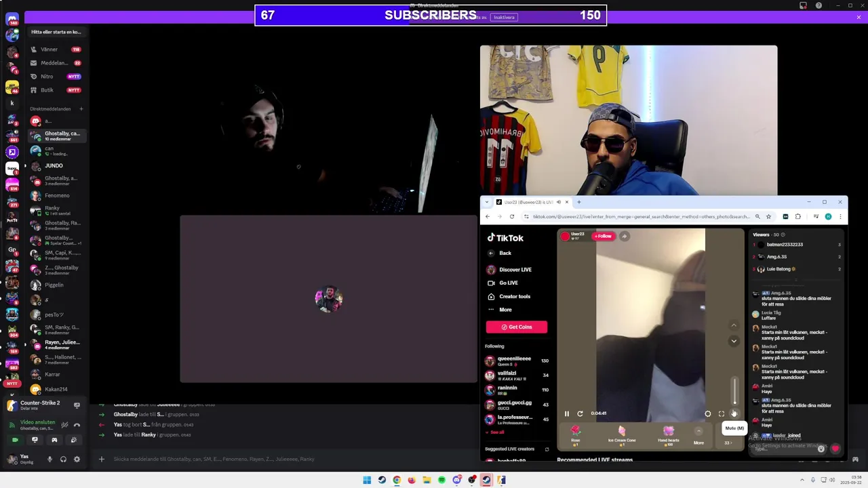Toggle Discord microphone mute
The height and width of the screenshot is (488, 868).
pyautogui.click(x=50, y=459)
